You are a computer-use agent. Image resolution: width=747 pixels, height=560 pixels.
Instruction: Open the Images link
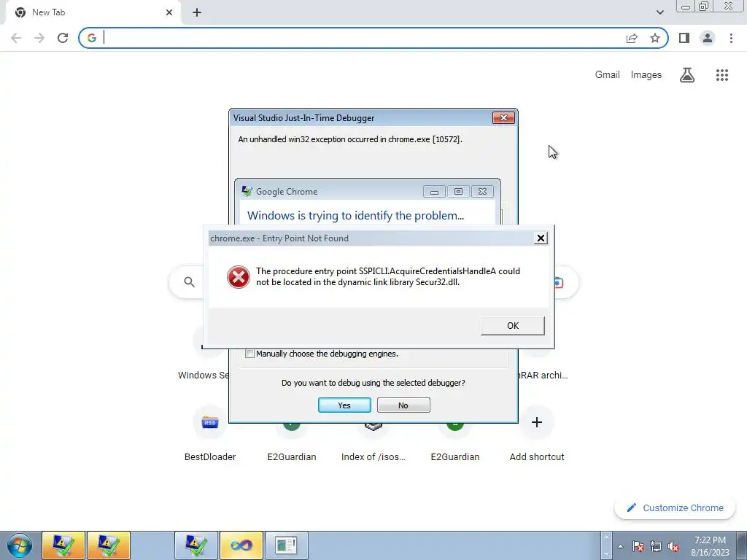pos(646,75)
